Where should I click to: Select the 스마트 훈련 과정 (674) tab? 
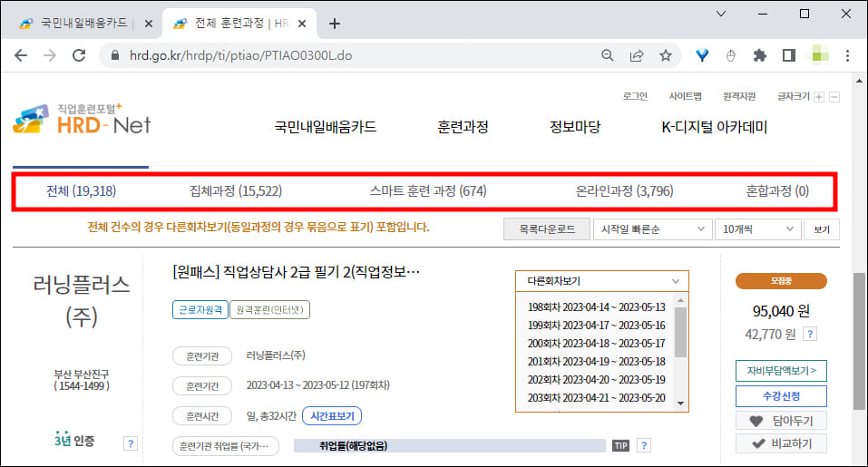(x=428, y=191)
